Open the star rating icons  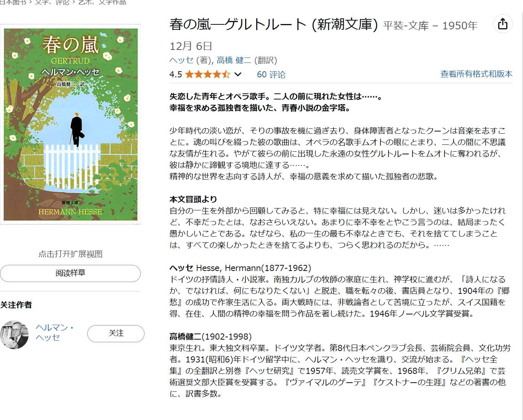208,74
